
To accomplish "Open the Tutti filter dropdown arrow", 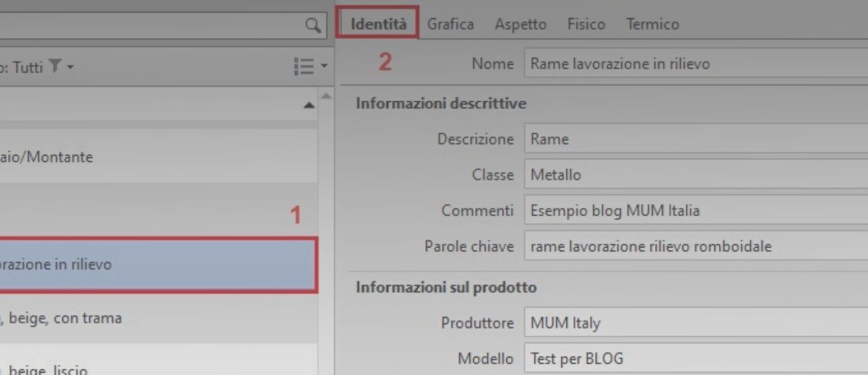I will tap(71, 67).
